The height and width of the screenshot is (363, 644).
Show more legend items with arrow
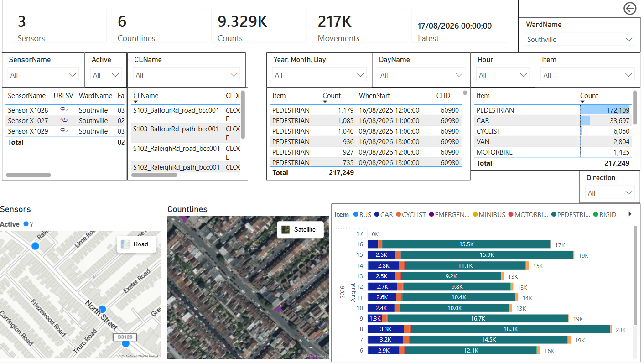(630, 214)
